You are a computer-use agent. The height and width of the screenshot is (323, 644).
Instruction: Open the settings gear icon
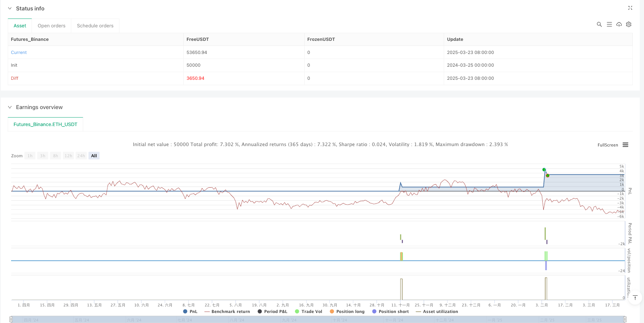tap(629, 24)
